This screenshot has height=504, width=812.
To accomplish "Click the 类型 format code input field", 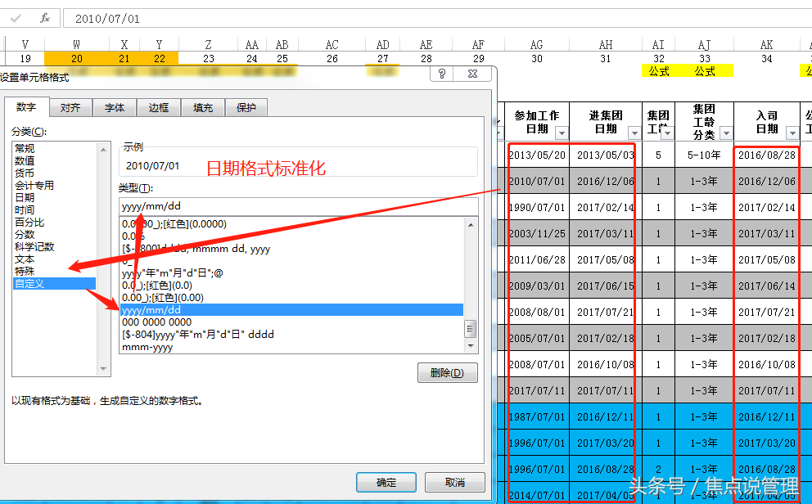I will pos(298,206).
